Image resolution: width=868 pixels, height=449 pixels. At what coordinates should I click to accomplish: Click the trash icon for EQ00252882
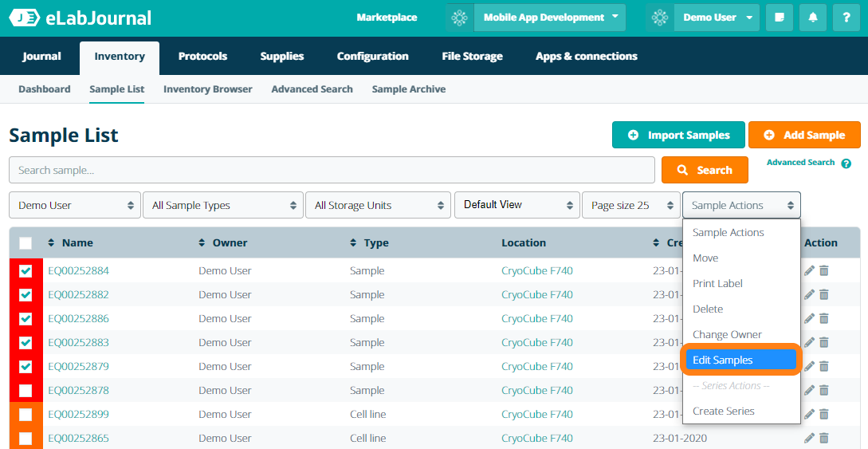pyautogui.click(x=824, y=295)
